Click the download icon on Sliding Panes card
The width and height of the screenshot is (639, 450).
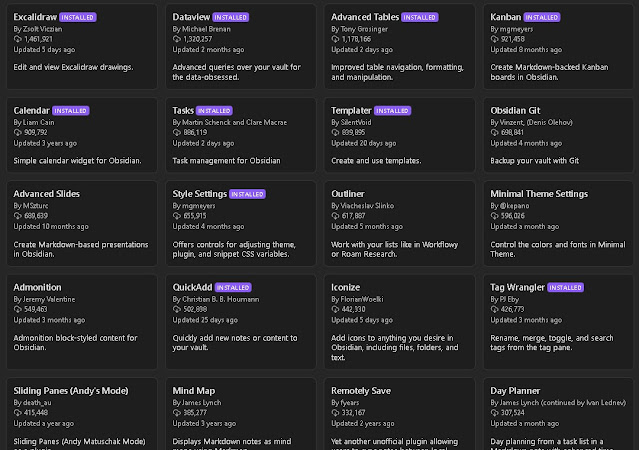pos(18,412)
